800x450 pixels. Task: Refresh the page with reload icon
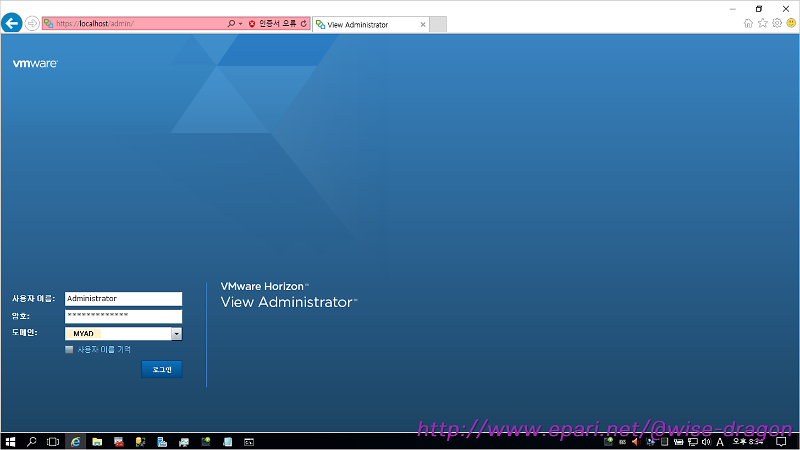pos(304,23)
